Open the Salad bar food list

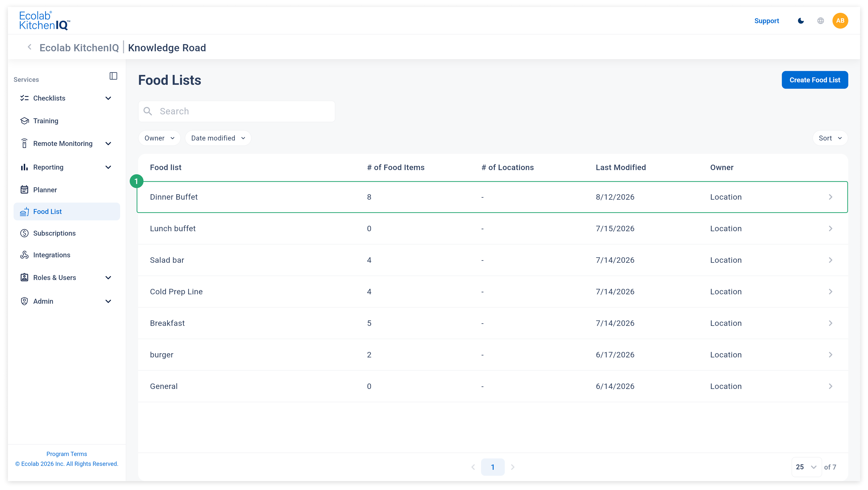pos(493,260)
